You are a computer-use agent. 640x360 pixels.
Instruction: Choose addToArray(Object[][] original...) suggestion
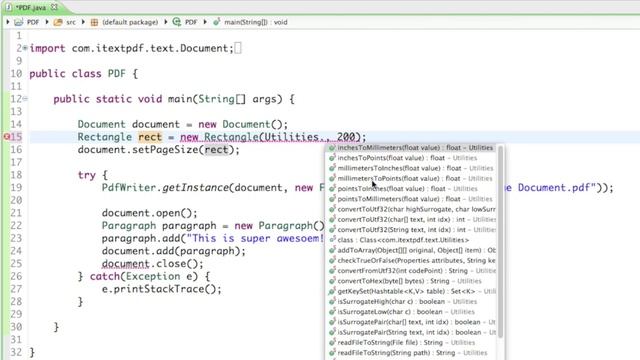click(412, 250)
